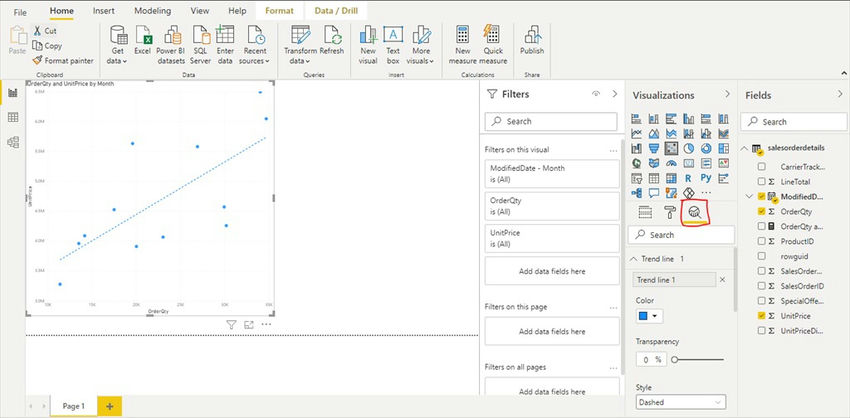The height and width of the screenshot is (418, 850).
Task: Open Focus mode on the scatter visual
Action: point(249,325)
